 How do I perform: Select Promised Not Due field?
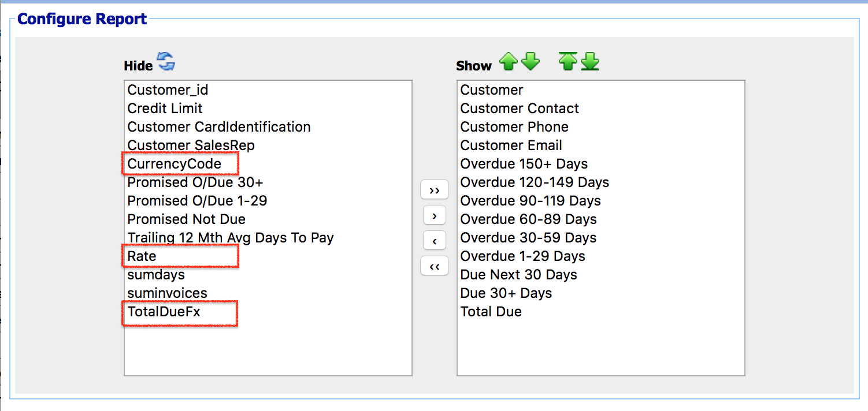click(x=268, y=219)
